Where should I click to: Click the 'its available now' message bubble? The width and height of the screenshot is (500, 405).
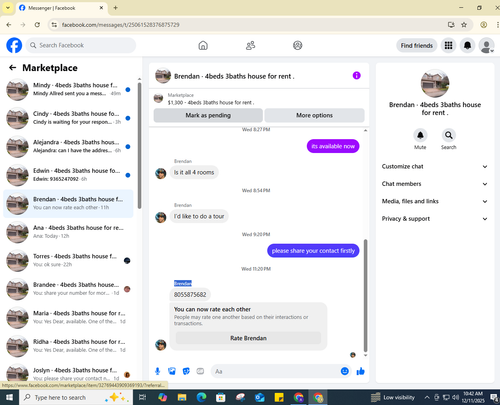tap(333, 146)
